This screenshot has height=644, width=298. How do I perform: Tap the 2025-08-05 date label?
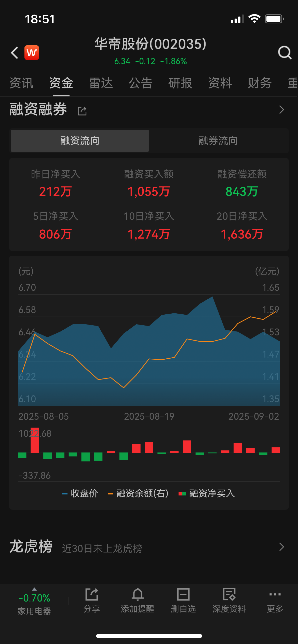44,416
